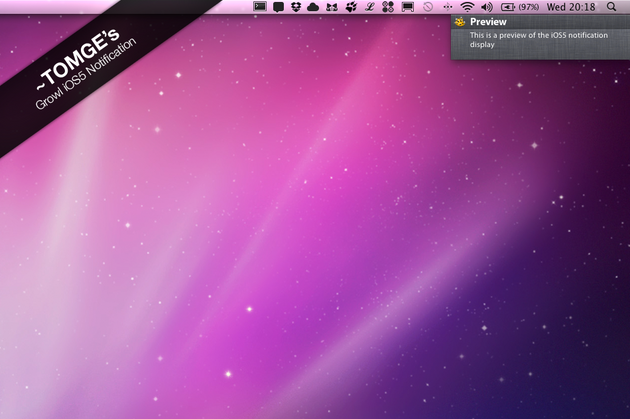Click the four-arrow sync menu bar icon
630x419 pixels.
coord(448,7)
